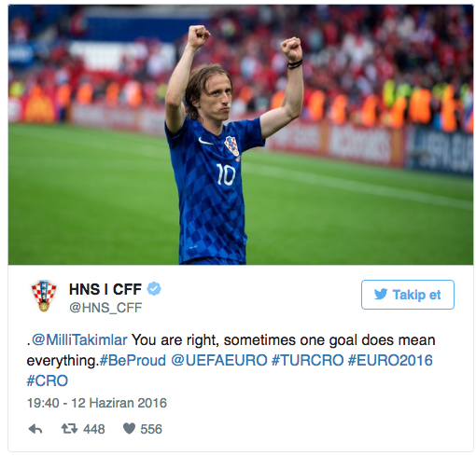
Task: Click the HNS | CFF account name
Action: (x=105, y=289)
